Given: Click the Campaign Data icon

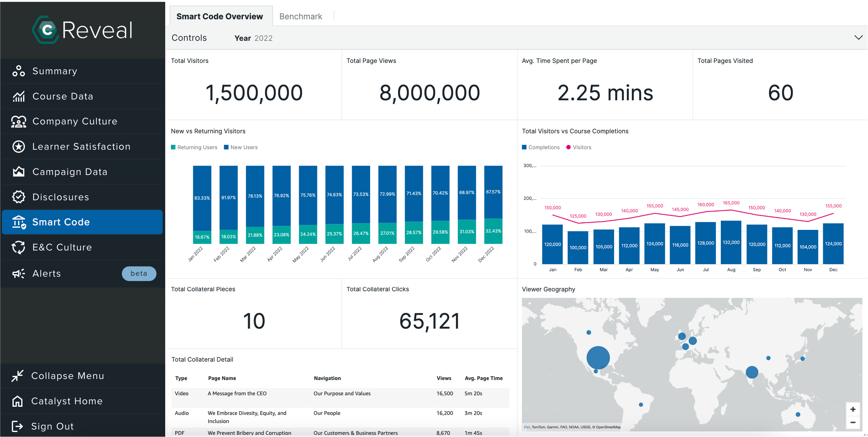Looking at the screenshot, I should coord(19,172).
